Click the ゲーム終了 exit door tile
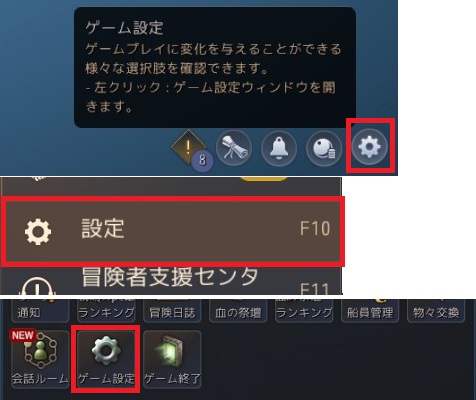The image size is (476, 400). click(x=172, y=359)
